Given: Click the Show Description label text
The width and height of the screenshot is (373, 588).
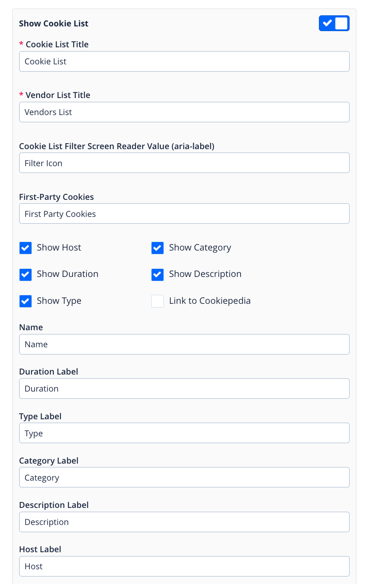Looking at the screenshot, I should click(205, 274).
